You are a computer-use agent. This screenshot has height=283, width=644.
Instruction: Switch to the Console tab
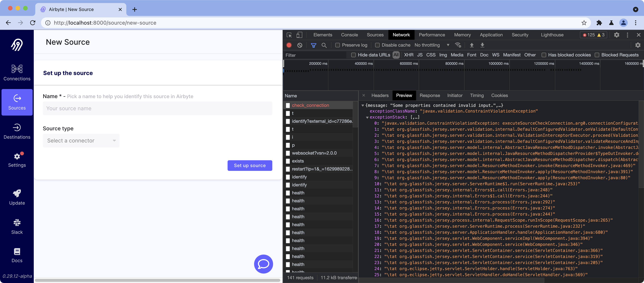point(349,35)
